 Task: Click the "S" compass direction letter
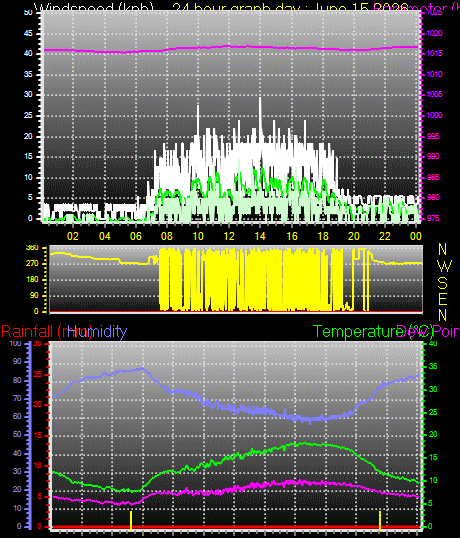pos(443,283)
